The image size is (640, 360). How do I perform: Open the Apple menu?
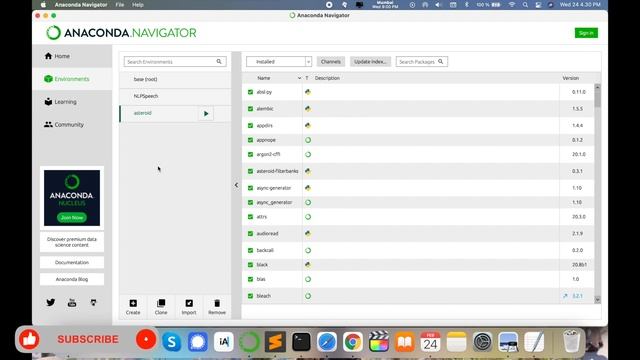(43, 5)
